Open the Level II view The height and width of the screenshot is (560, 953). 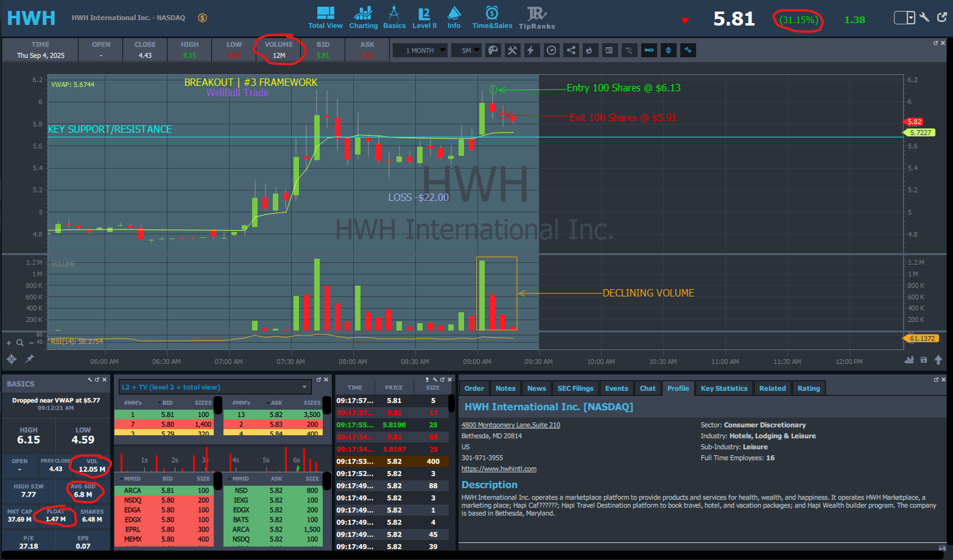click(424, 17)
